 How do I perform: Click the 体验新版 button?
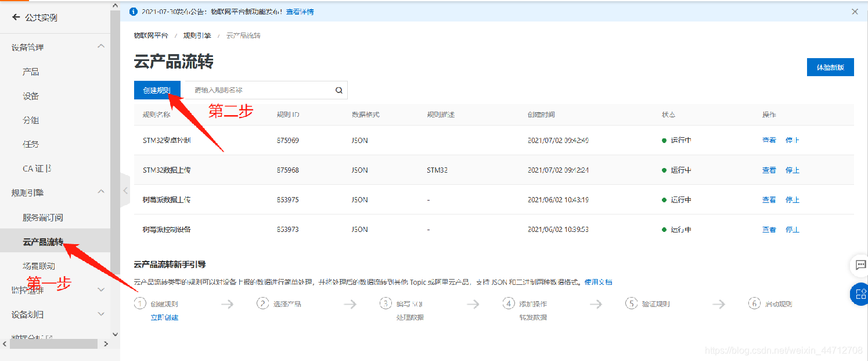coord(830,67)
